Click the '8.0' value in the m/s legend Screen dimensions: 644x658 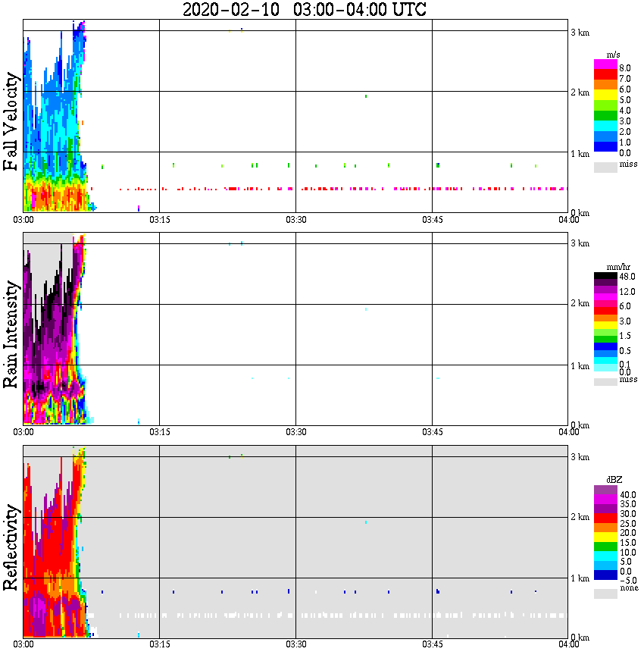625,68
